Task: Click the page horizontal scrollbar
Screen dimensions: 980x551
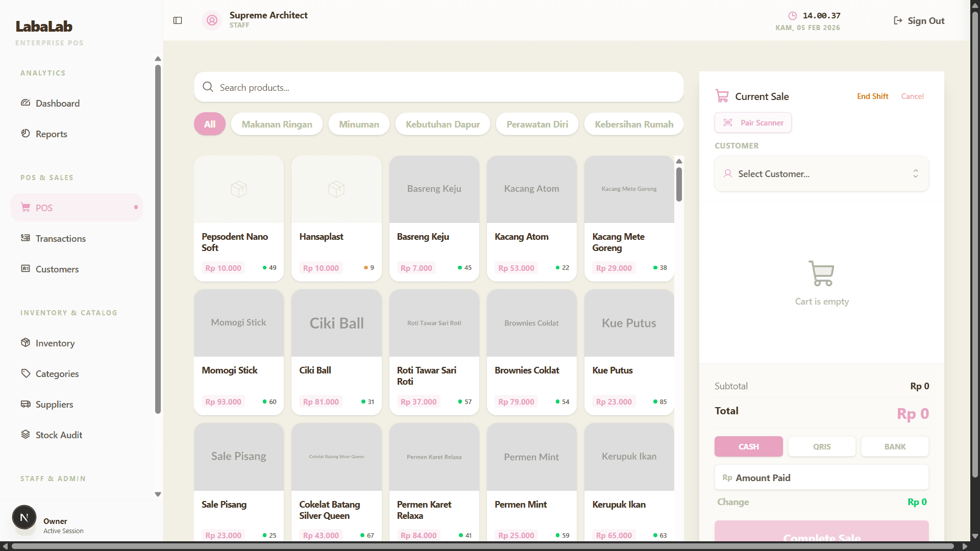Action: tap(482, 546)
